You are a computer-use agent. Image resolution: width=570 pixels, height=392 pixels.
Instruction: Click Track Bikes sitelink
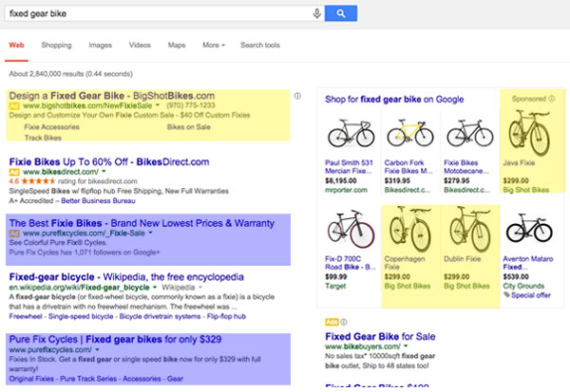coord(43,138)
